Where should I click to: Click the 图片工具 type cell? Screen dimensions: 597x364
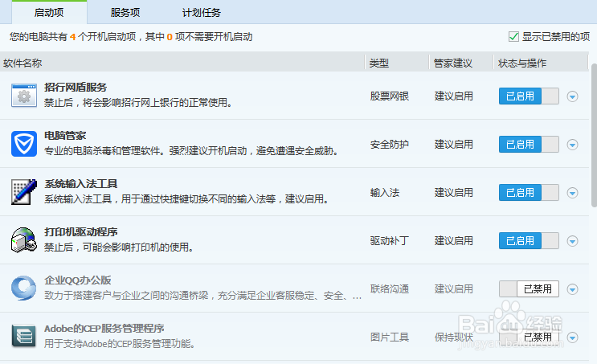tap(390, 337)
